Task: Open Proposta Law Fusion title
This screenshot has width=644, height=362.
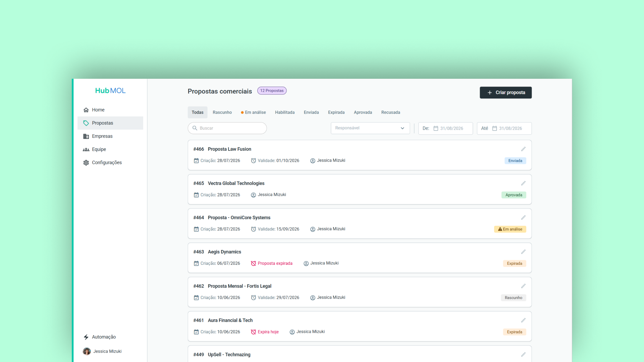Action: point(229,149)
